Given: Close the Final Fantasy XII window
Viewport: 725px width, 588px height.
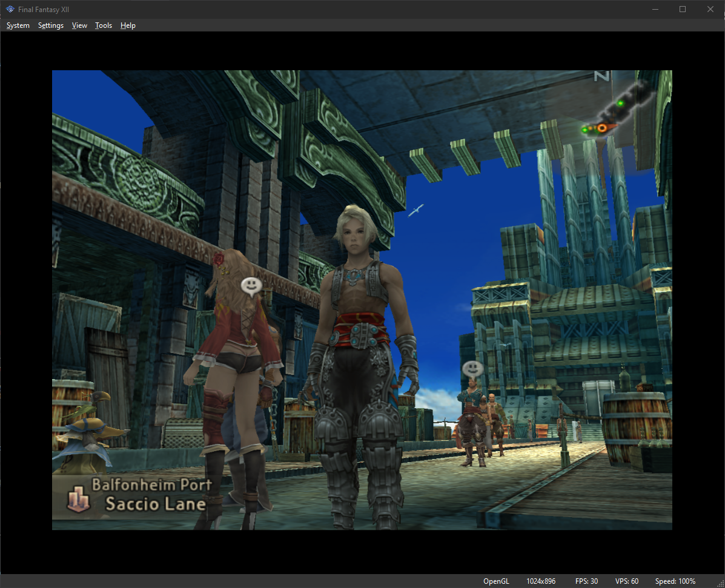Looking at the screenshot, I should [710, 9].
